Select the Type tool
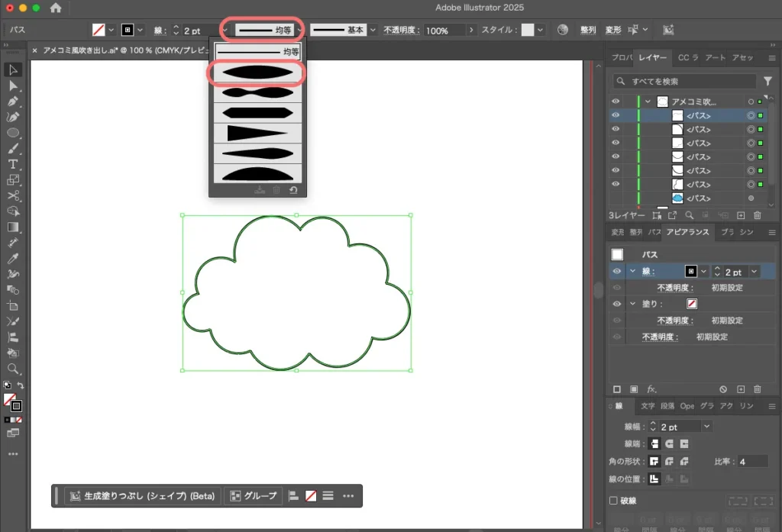Image resolution: width=782 pixels, height=532 pixels. [13, 164]
